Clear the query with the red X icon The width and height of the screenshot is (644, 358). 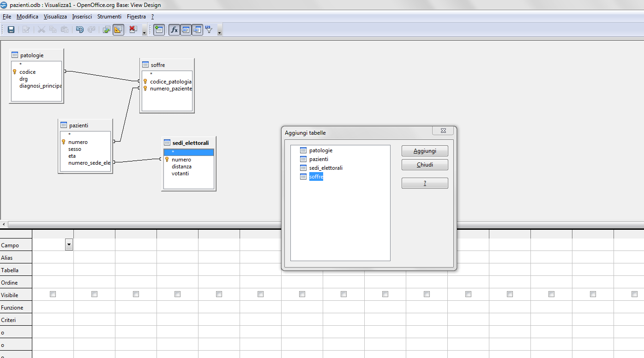pos(133,30)
